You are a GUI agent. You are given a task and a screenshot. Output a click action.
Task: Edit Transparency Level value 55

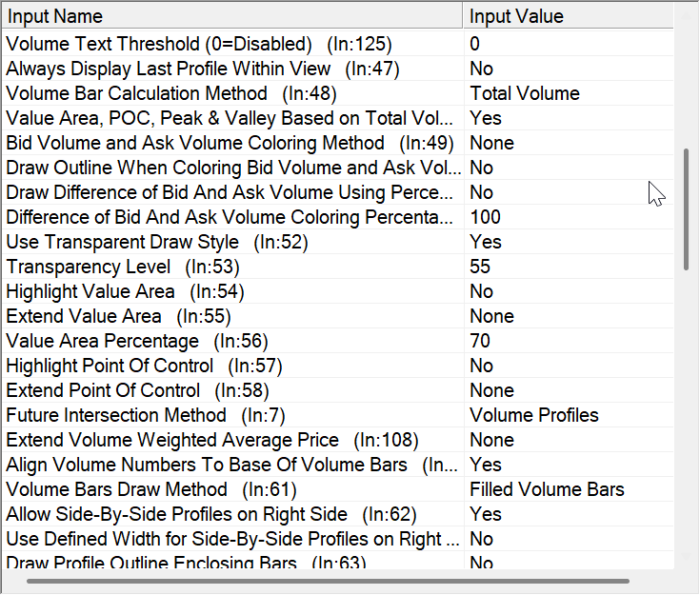(569, 267)
